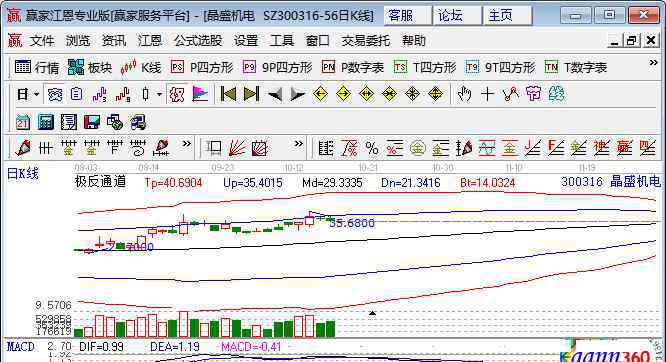The height and width of the screenshot is (362, 666).
Task: Select the Gann square box icon
Action: click(x=260, y=148)
